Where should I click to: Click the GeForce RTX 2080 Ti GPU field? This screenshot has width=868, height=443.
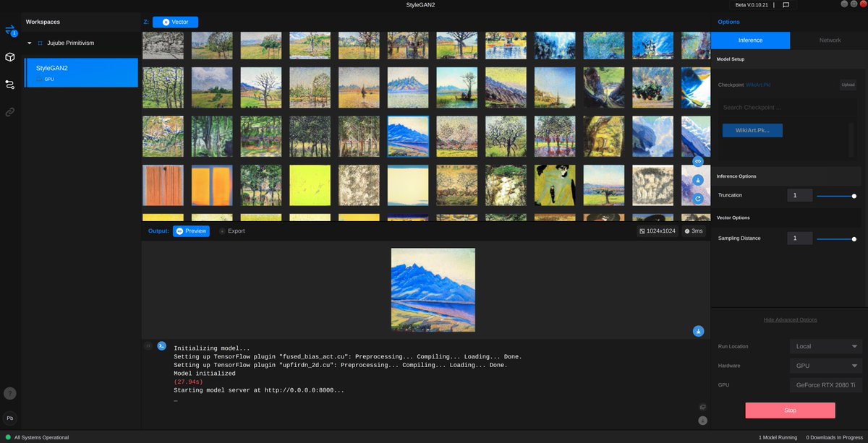click(825, 385)
